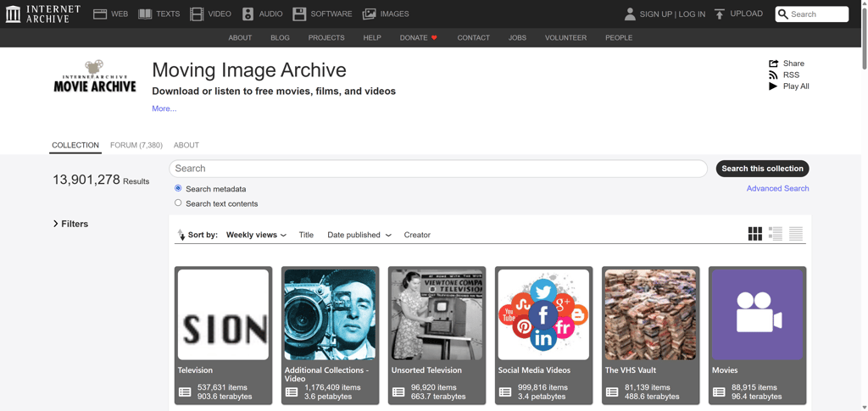868x411 pixels.
Task: Click list icon on Social Media Videos card
Action: click(x=505, y=392)
